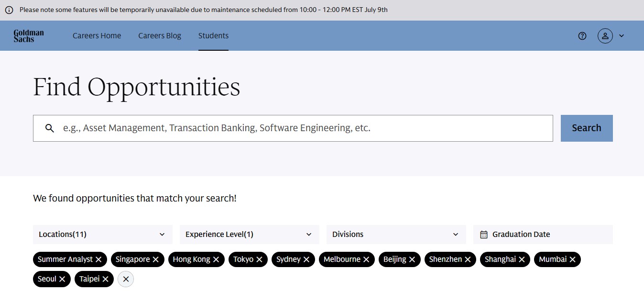
Task: Remove the Hong Kong filter chip
Action: 216,259
